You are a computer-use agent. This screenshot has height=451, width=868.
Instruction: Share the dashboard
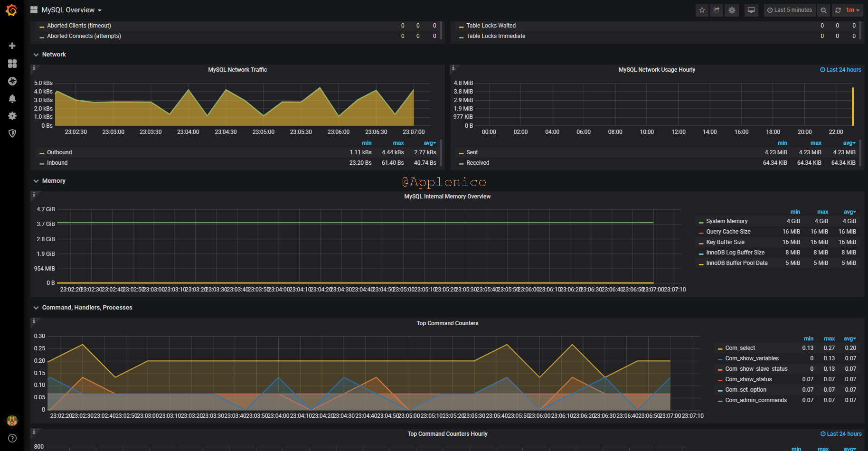click(717, 10)
